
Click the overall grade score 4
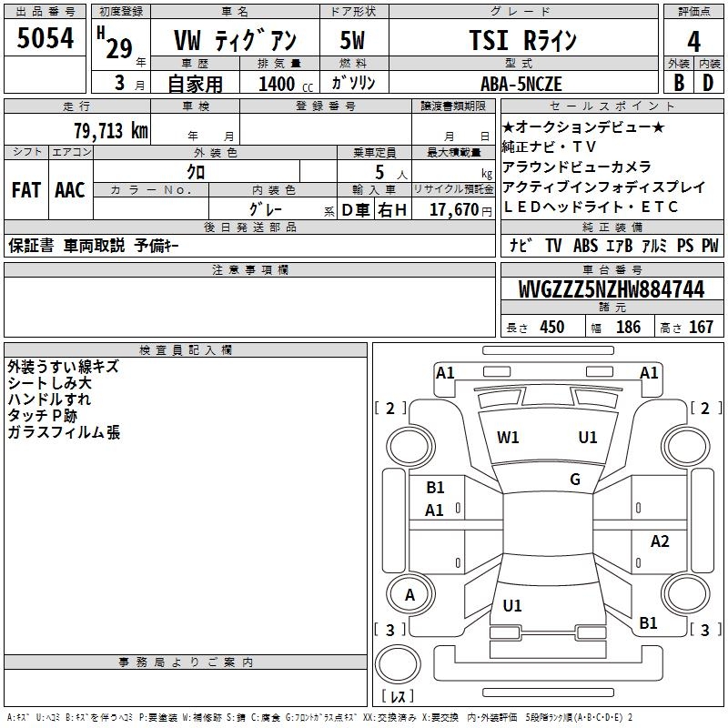[x=694, y=41]
